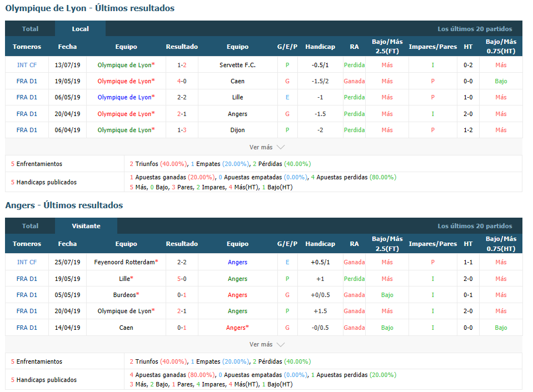Click 5 Handicaps publicados under Lyon table
This screenshot has width=533, height=392.
[x=44, y=182]
